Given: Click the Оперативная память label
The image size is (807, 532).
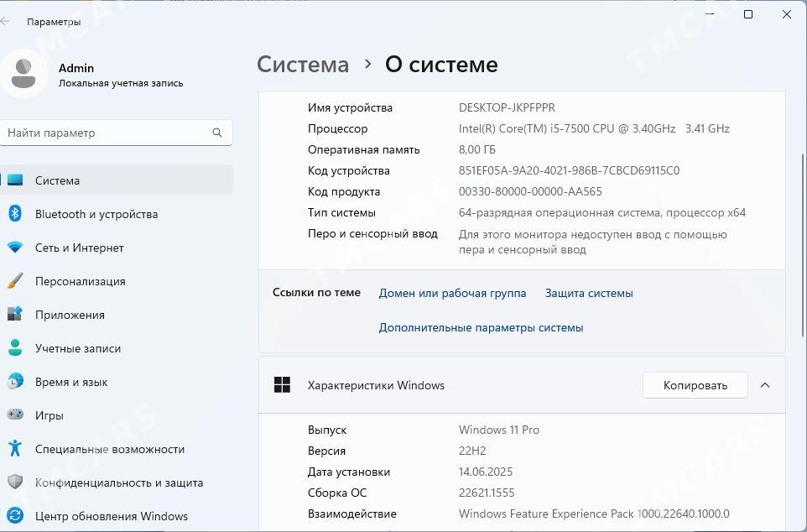Looking at the screenshot, I should pos(363,150).
